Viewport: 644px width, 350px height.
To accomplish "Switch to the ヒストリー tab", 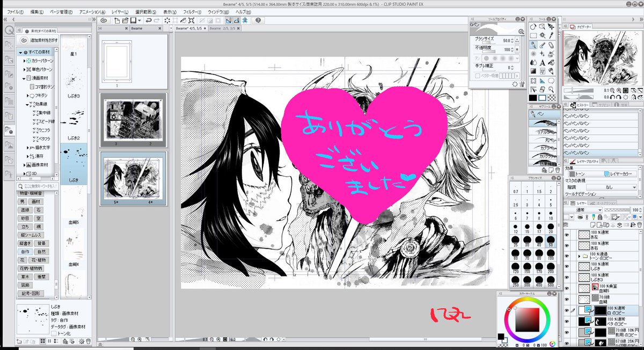I will (580, 105).
